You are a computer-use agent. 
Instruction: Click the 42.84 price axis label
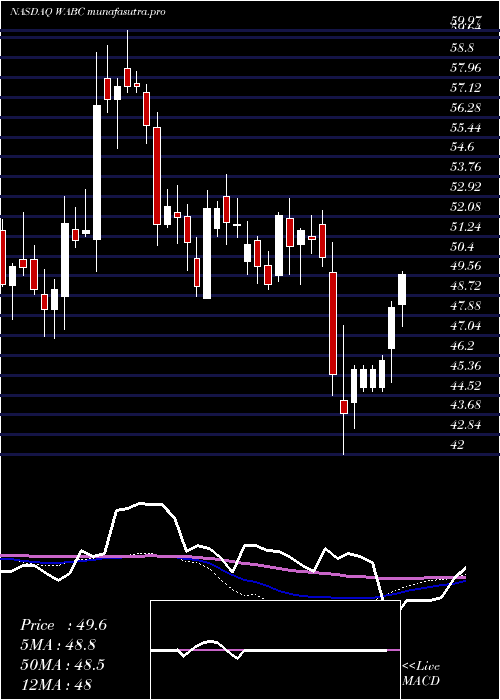pyautogui.click(x=466, y=425)
